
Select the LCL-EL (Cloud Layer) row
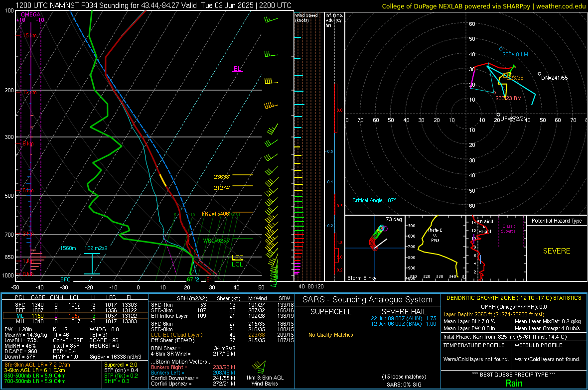click(x=222, y=335)
